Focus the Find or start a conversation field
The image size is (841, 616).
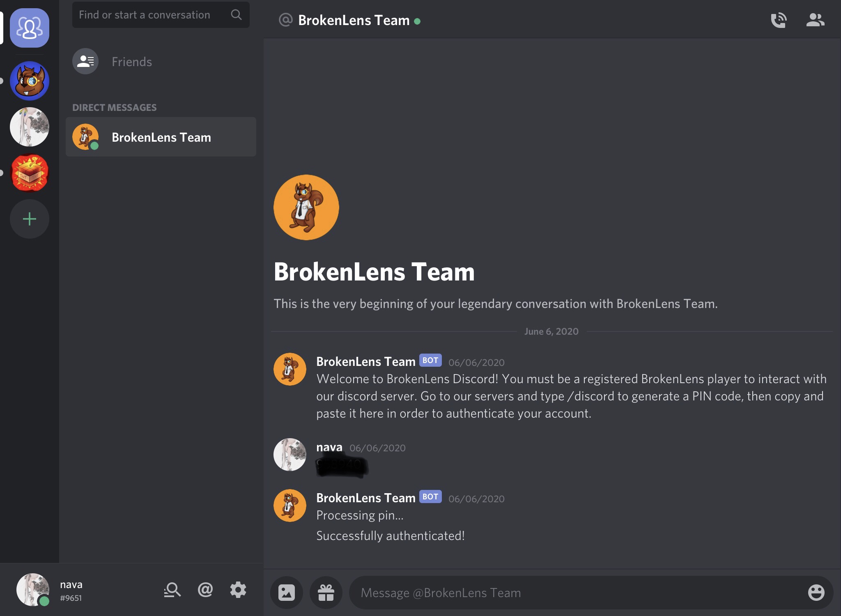click(x=161, y=15)
